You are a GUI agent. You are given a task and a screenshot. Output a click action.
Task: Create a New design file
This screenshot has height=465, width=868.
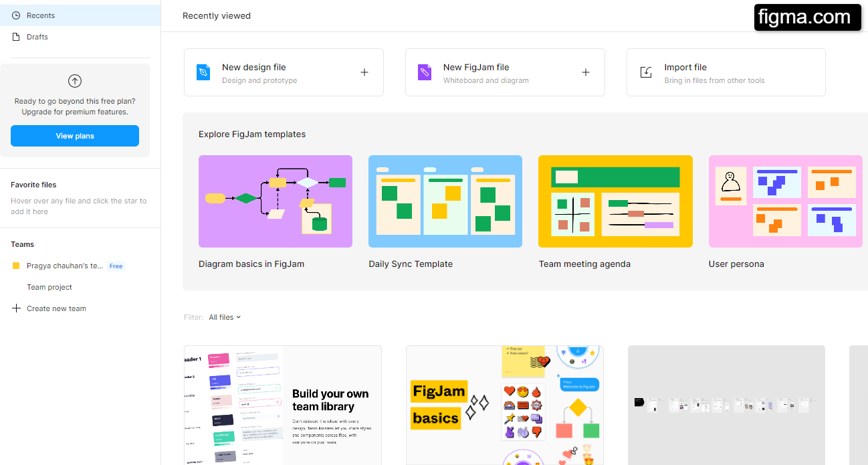point(284,72)
